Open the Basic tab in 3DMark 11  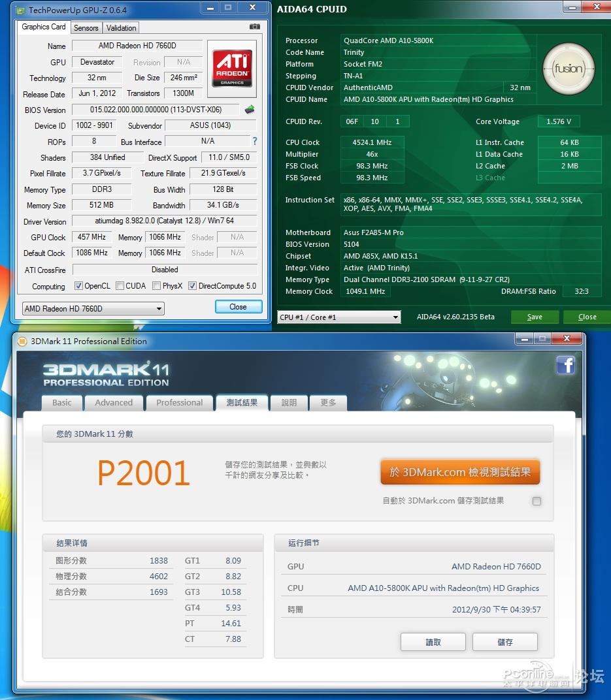click(62, 403)
